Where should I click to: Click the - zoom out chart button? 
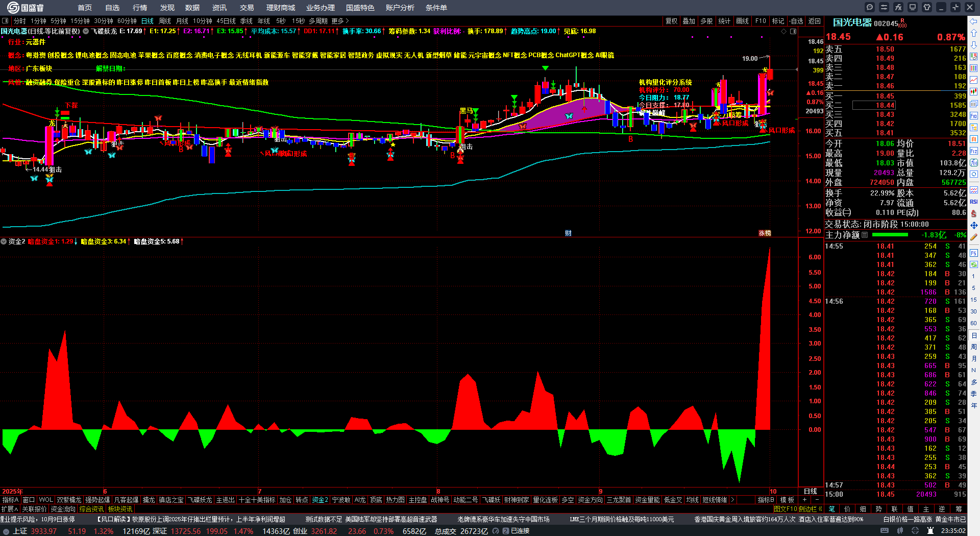[x=817, y=500]
